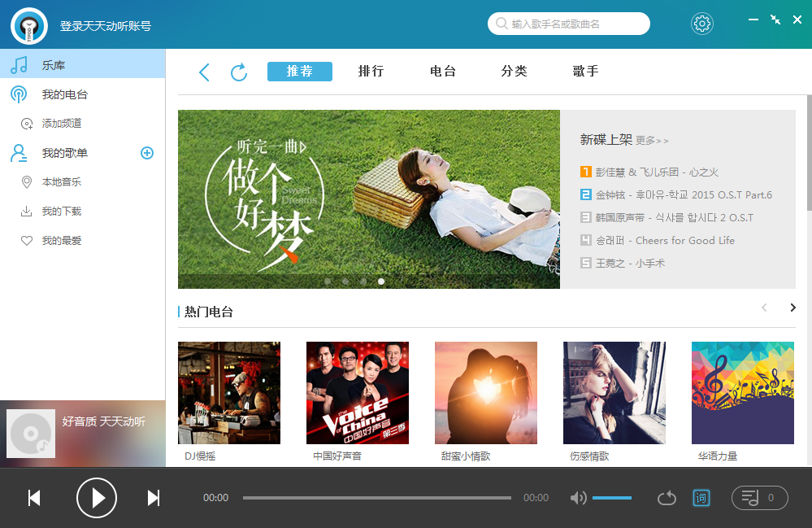Screen dimensions: 812x528
Task: Switch to the 歌手 tab
Action: pyautogui.click(x=586, y=71)
